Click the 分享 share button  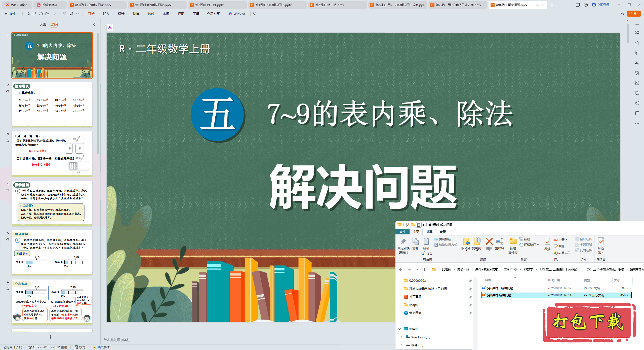(634, 14)
